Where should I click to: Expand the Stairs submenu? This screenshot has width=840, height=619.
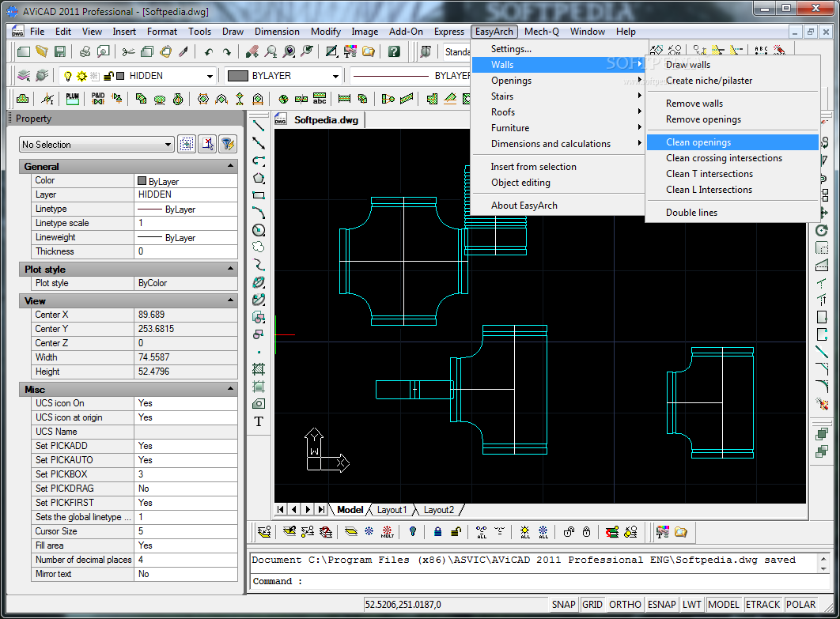coord(558,96)
